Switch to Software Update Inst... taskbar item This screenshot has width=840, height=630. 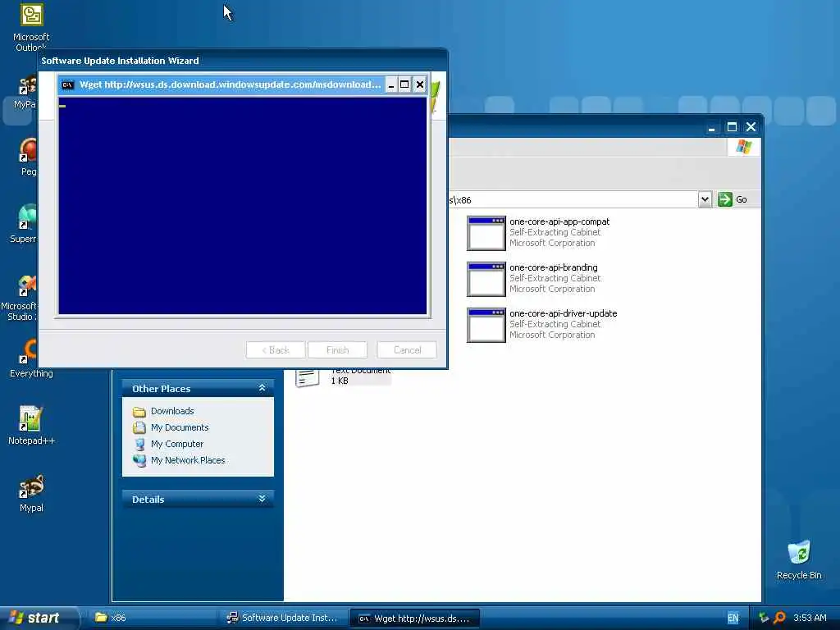(x=284, y=618)
